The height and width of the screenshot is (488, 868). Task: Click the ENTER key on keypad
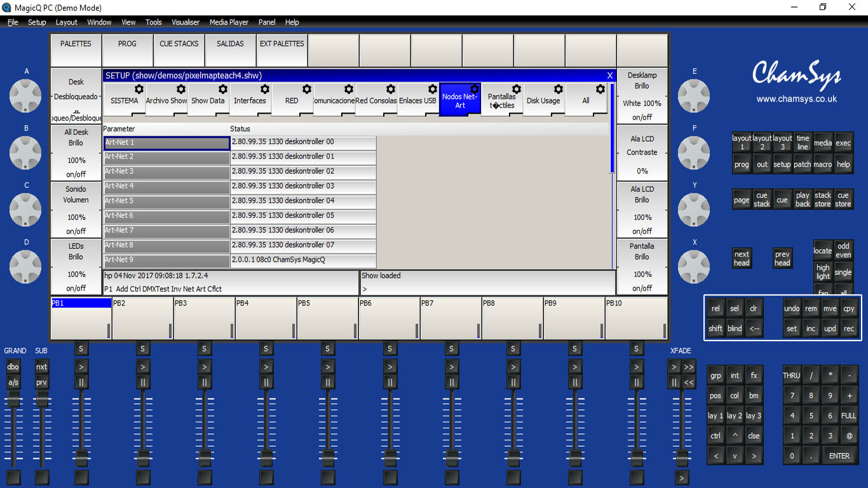839,456
